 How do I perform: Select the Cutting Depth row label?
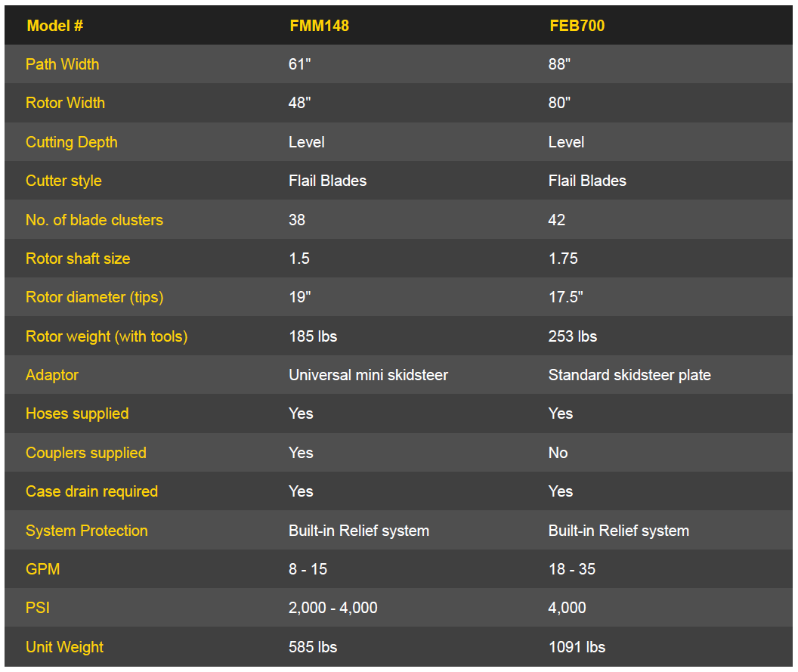click(71, 142)
